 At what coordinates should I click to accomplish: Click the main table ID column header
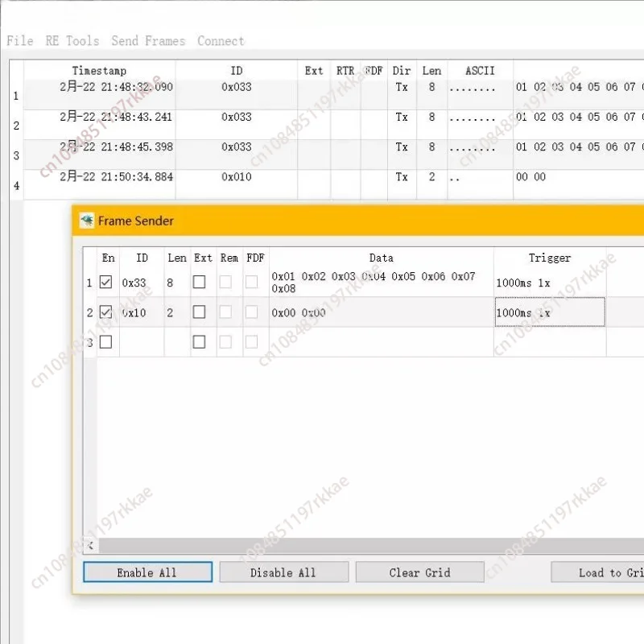(237, 71)
